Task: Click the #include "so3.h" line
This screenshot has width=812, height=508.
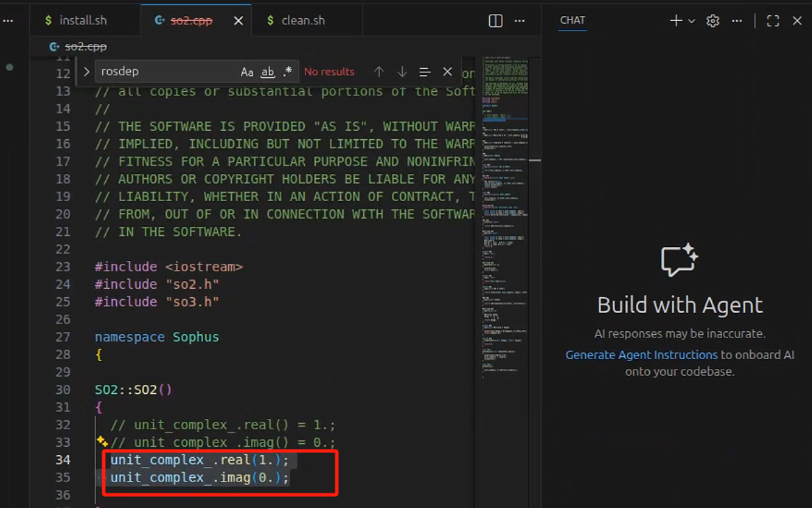Action: pos(157,302)
